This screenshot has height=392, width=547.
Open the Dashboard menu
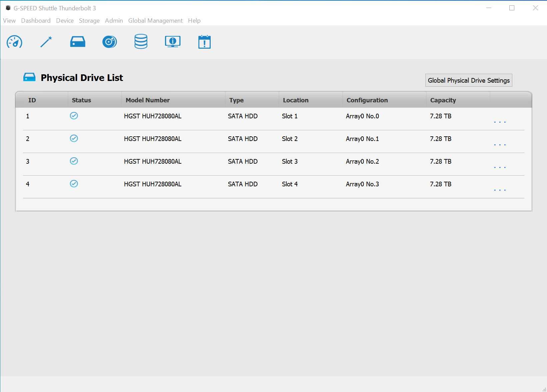[x=36, y=21]
